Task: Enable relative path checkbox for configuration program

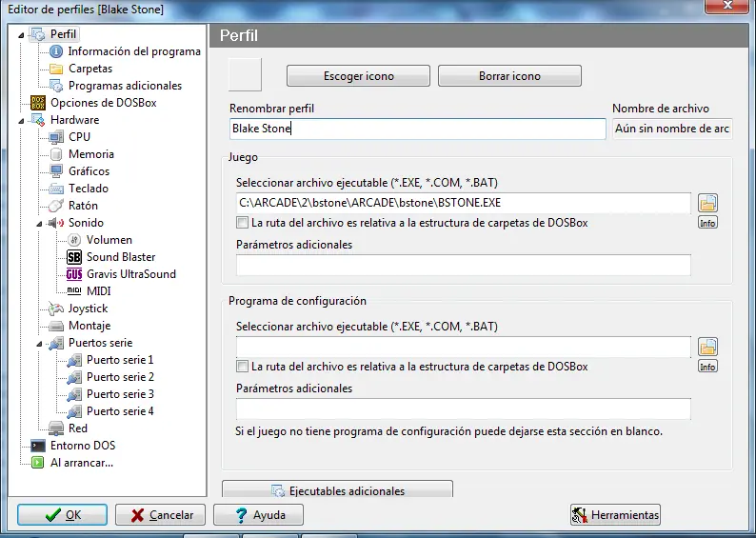Action: [x=242, y=367]
